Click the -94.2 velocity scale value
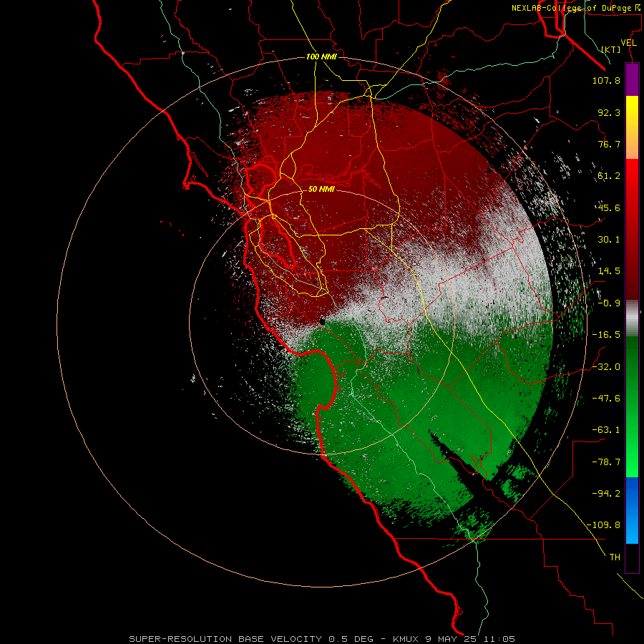Image resolution: width=644 pixels, height=644 pixels. click(606, 493)
